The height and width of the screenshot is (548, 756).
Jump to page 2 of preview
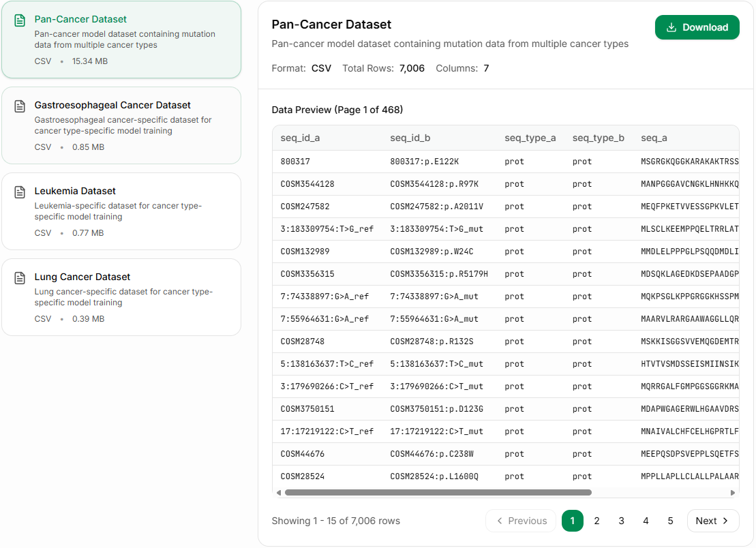[596, 521]
